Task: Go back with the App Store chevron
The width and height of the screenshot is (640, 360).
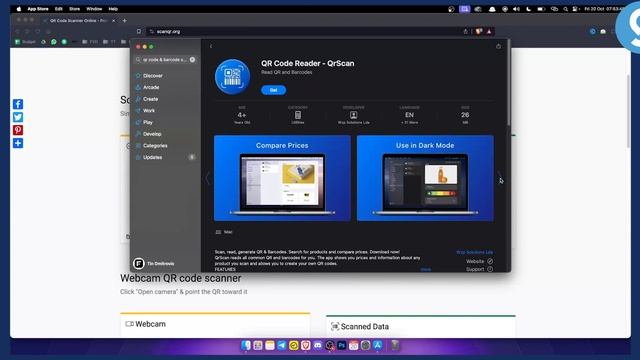Action: pyautogui.click(x=211, y=47)
